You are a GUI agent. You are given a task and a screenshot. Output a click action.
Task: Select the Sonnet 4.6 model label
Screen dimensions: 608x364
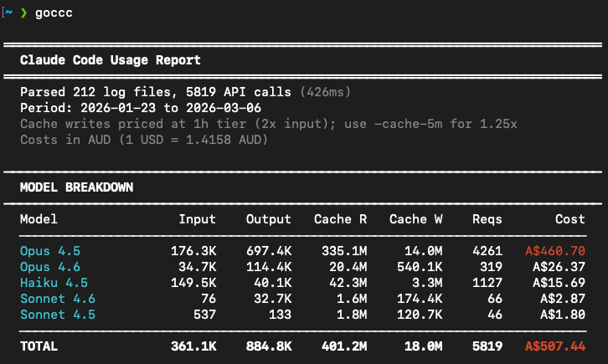tap(58, 299)
